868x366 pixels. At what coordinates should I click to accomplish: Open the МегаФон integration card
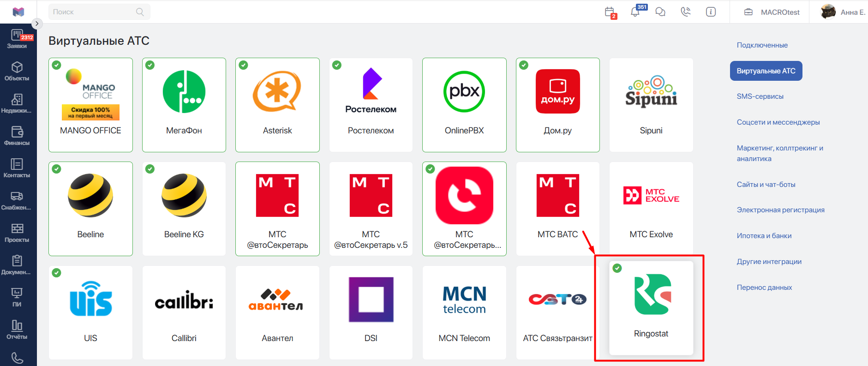coord(184,105)
